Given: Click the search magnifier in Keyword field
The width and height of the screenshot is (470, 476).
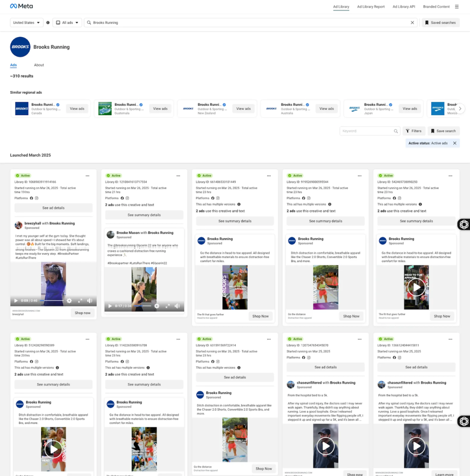Looking at the screenshot, I should (x=396, y=131).
